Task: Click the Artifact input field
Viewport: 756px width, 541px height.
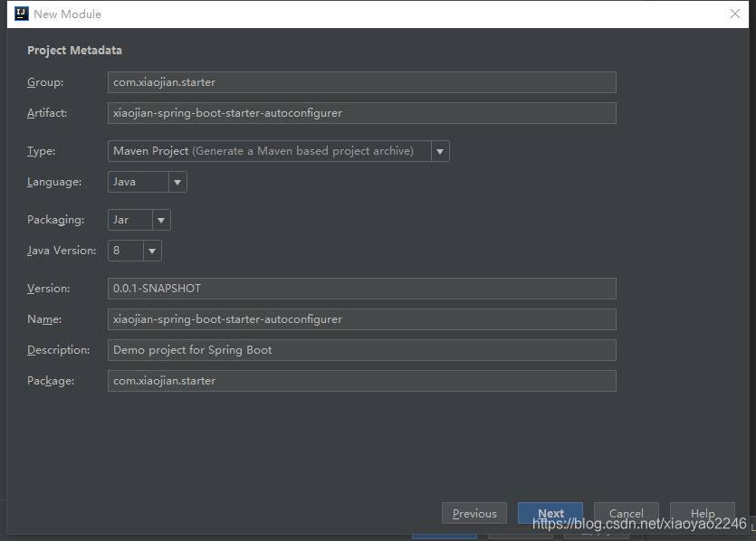Action: click(x=361, y=113)
